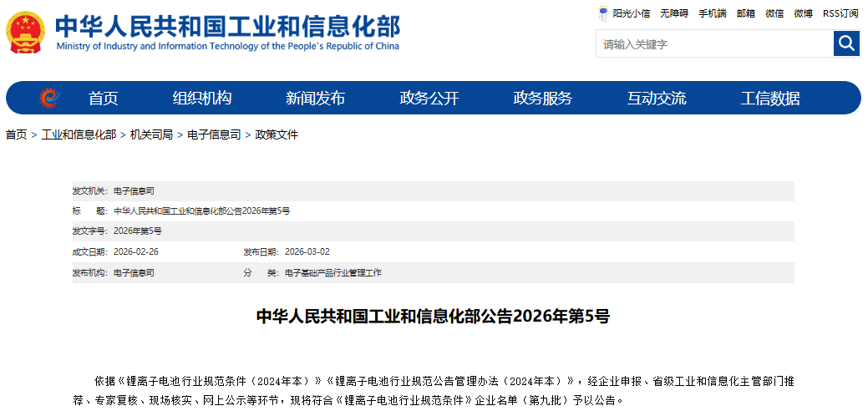Select the 互动交流 menu item
Image resolution: width=868 pixels, height=411 pixels.
click(657, 99)
